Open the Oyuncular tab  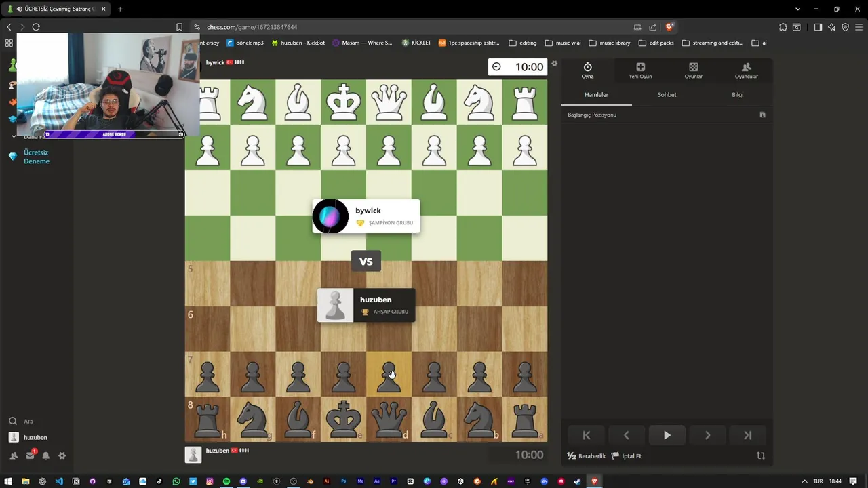pos(746,70)
